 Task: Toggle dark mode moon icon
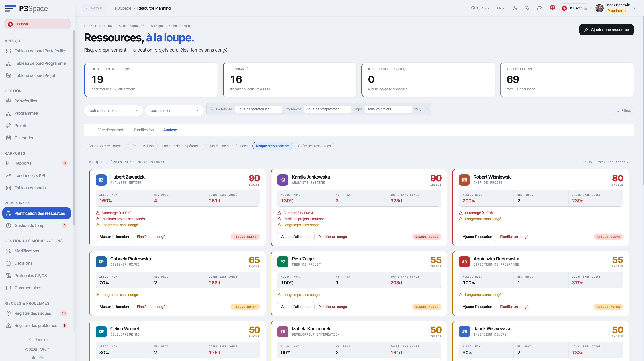(515, 8)
